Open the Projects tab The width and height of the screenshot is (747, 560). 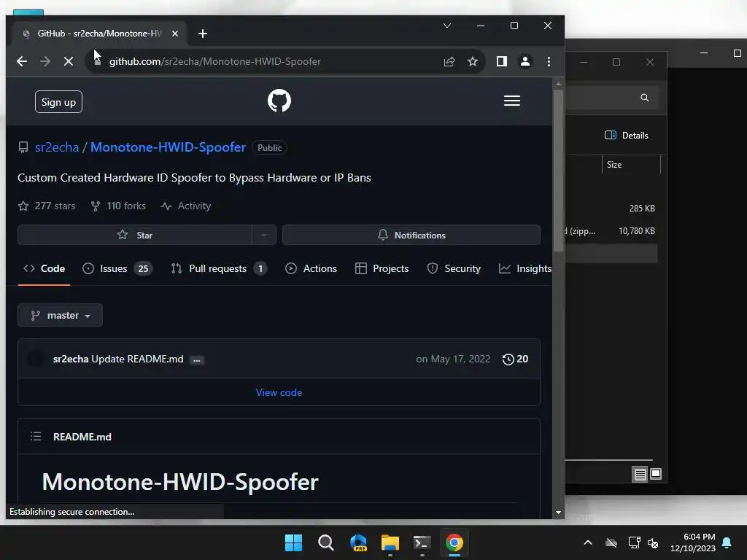(x=382, y=268)
